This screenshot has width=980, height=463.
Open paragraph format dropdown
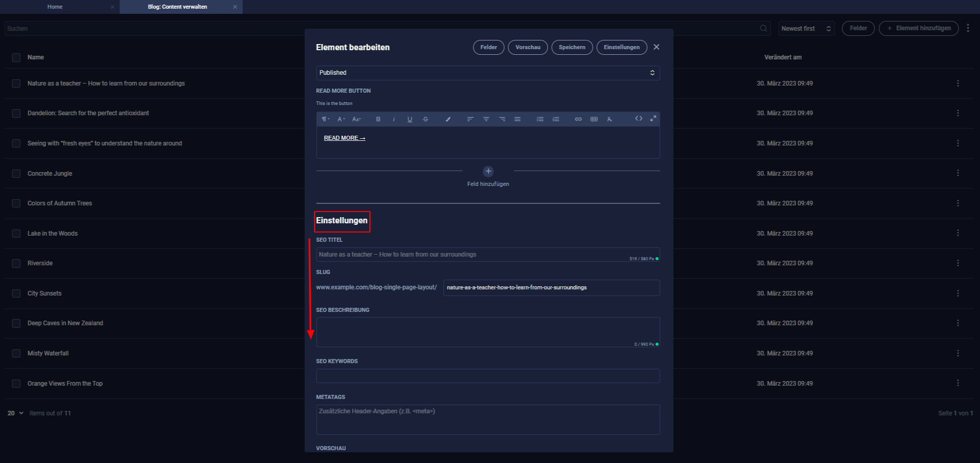325,119
